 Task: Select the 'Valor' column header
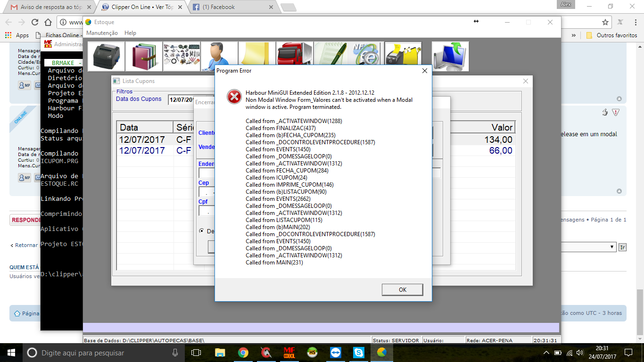(x=482, y=127)
